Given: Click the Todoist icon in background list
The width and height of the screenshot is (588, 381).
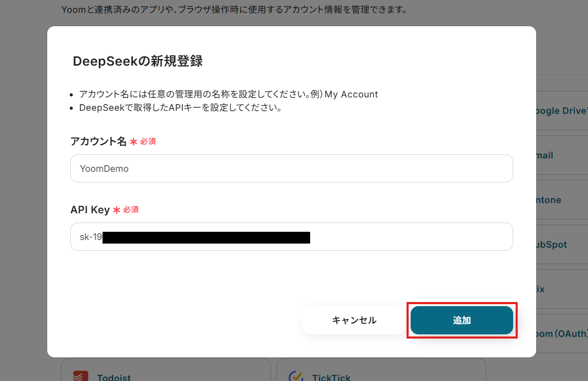Looking at the screenshot, I should tap(80, 376).
